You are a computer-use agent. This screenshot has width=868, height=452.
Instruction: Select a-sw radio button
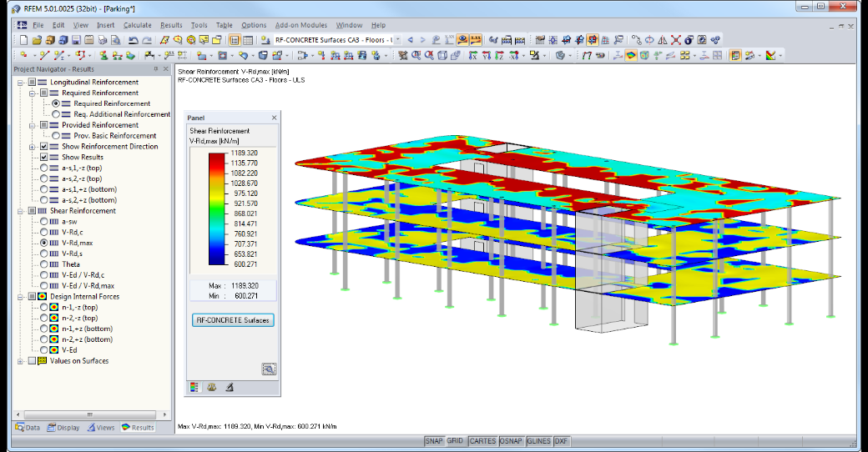43,221
